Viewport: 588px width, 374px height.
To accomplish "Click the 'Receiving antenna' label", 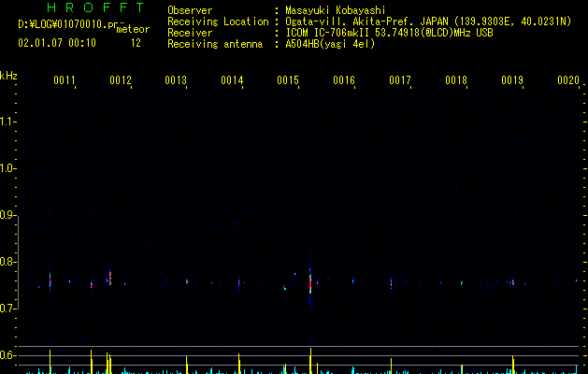I will (x=215, y=44).
